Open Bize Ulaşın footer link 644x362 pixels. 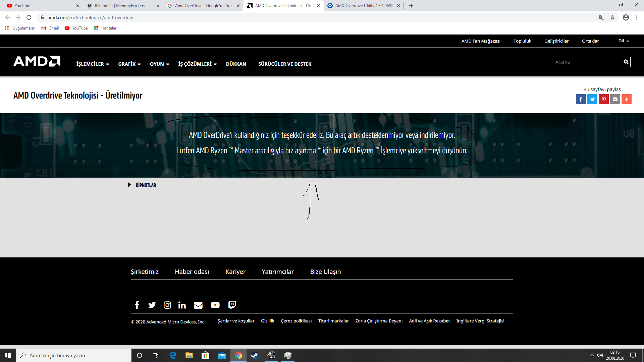pos(325,272)
